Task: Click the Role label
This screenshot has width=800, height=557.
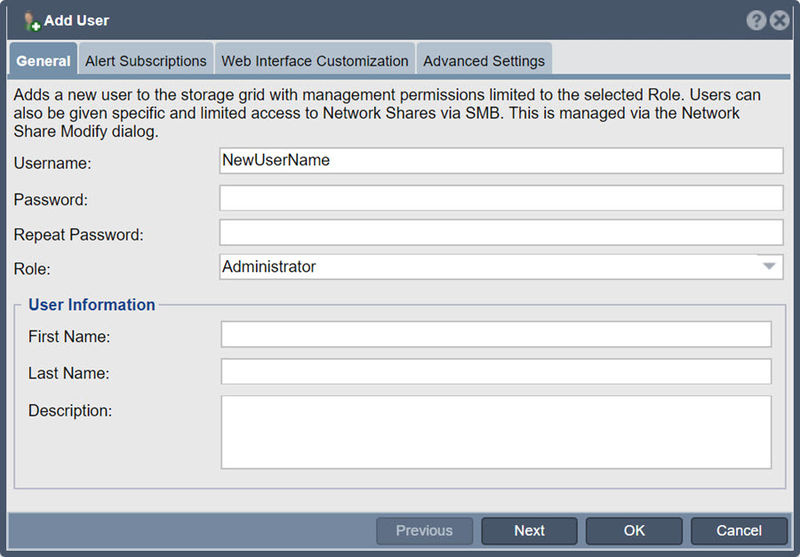Action: [32, 269]
